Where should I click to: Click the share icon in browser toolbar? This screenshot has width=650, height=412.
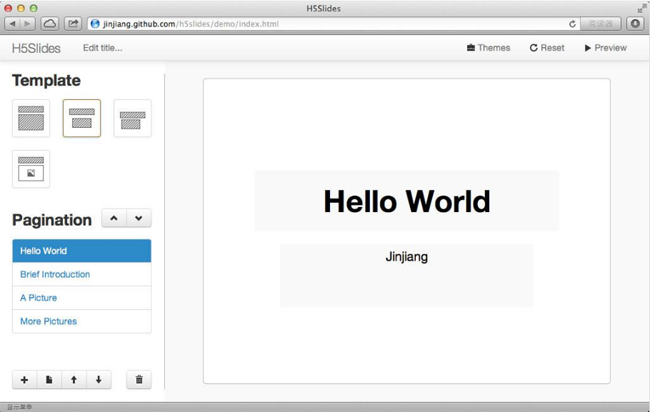pos(74,23)
